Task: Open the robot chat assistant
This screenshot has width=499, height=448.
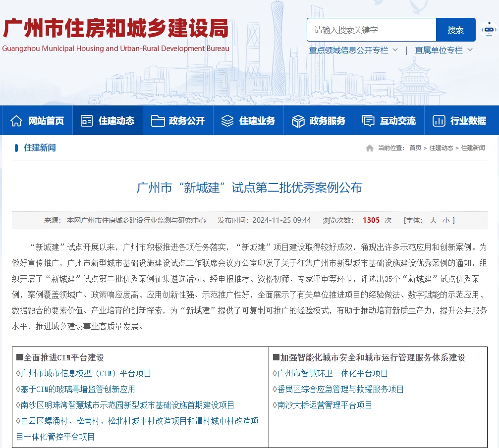Action: (488, 30)
